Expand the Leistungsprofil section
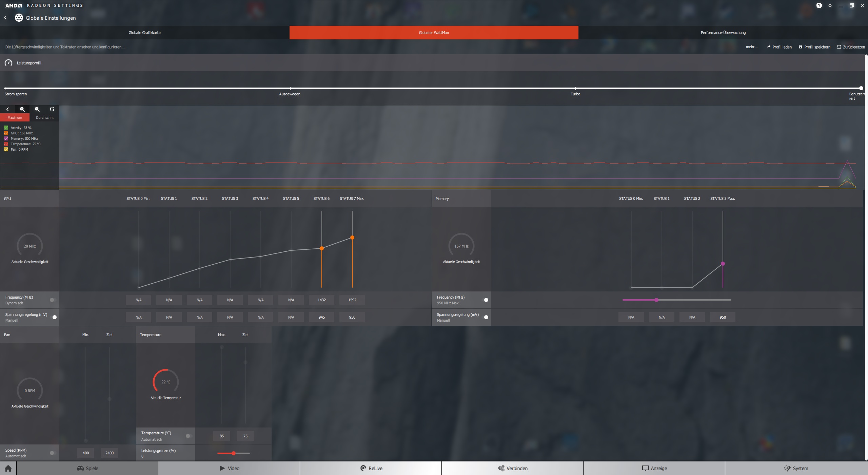This screenshot has height=475, width=868. pyautogui.click(x=29, y=63)
